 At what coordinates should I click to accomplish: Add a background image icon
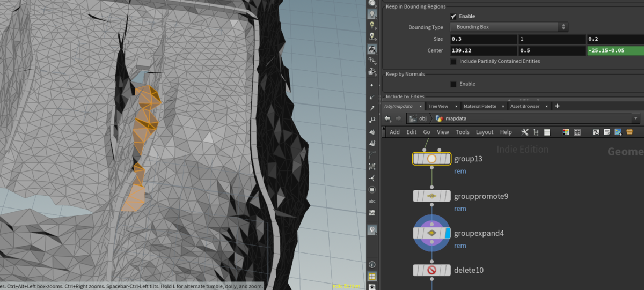pos(618,132)
